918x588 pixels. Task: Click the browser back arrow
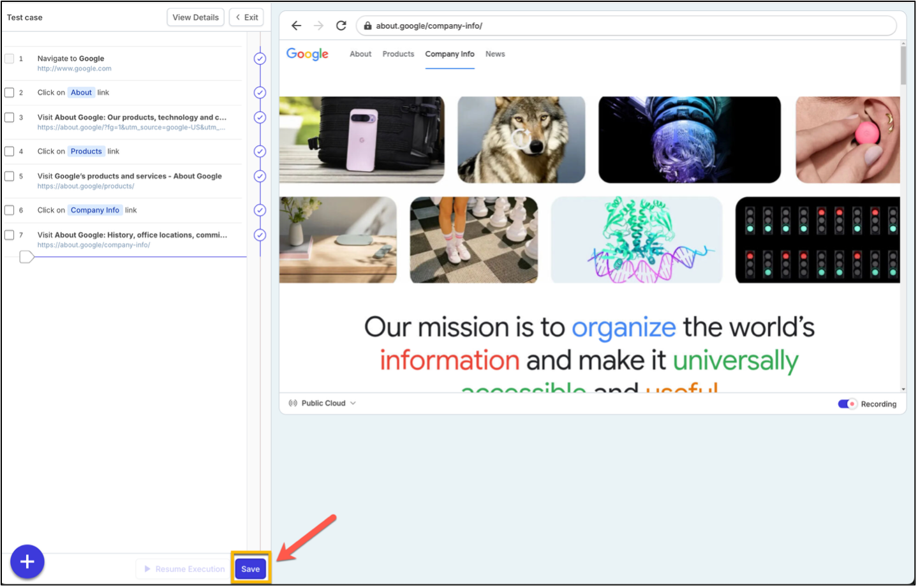point(296,26)
